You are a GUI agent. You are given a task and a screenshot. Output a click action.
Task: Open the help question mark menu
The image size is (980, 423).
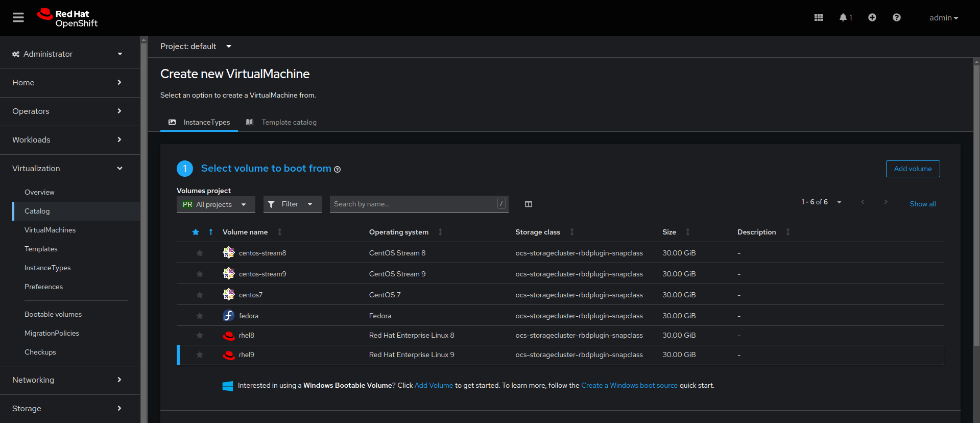[x=896, y=17]
